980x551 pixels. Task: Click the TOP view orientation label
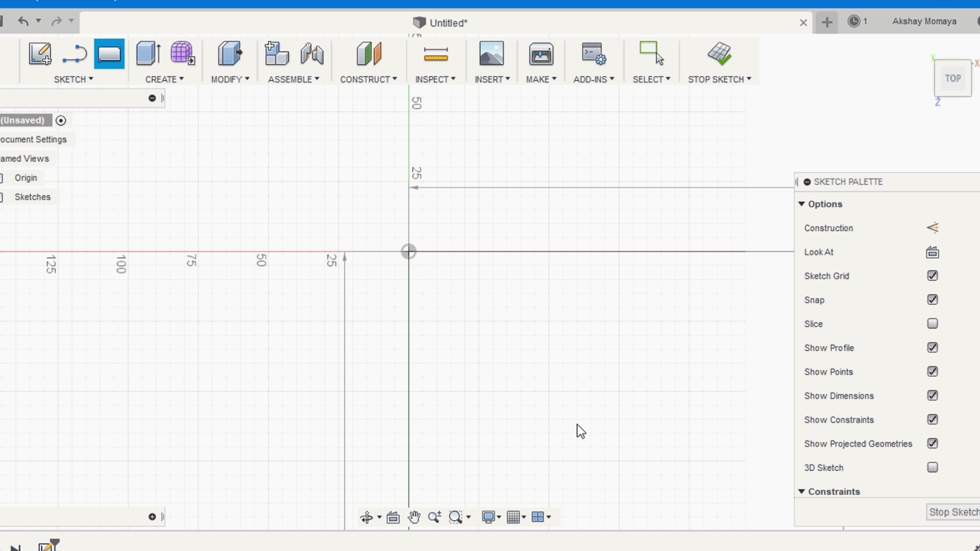pyautogui.click(x=953, y=79)
